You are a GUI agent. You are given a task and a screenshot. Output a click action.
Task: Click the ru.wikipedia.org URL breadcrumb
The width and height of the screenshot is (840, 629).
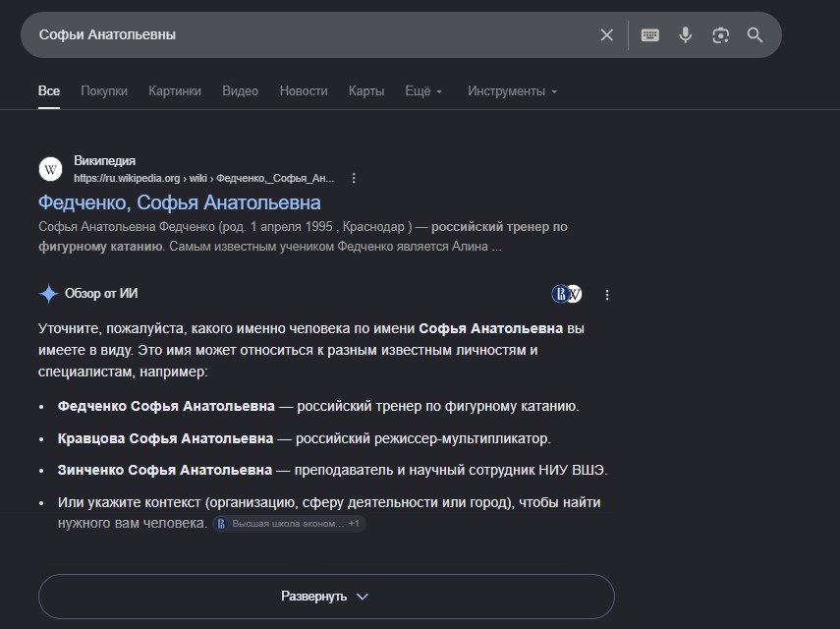click(203, 179)
